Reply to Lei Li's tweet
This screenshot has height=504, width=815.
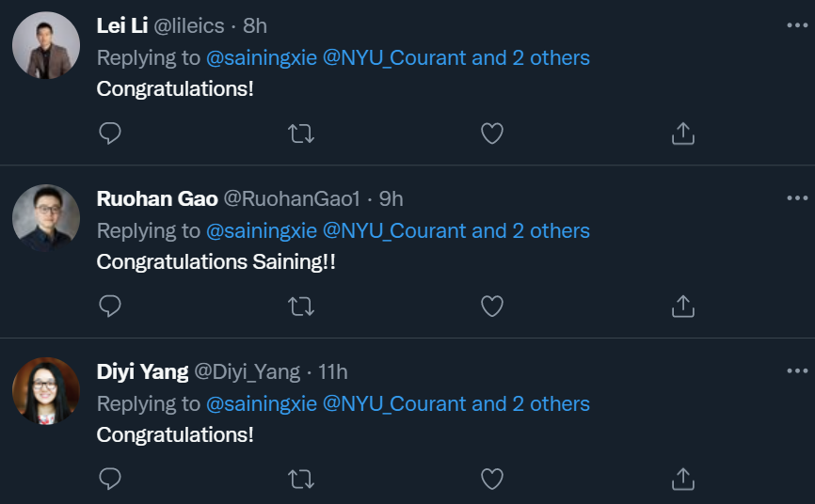[x=110, y=134]
